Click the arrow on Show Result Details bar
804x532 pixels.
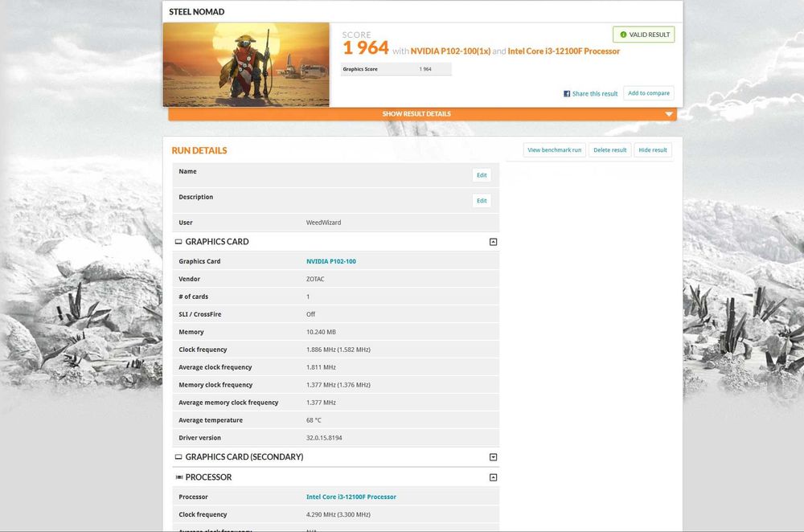tap(669, 114)
